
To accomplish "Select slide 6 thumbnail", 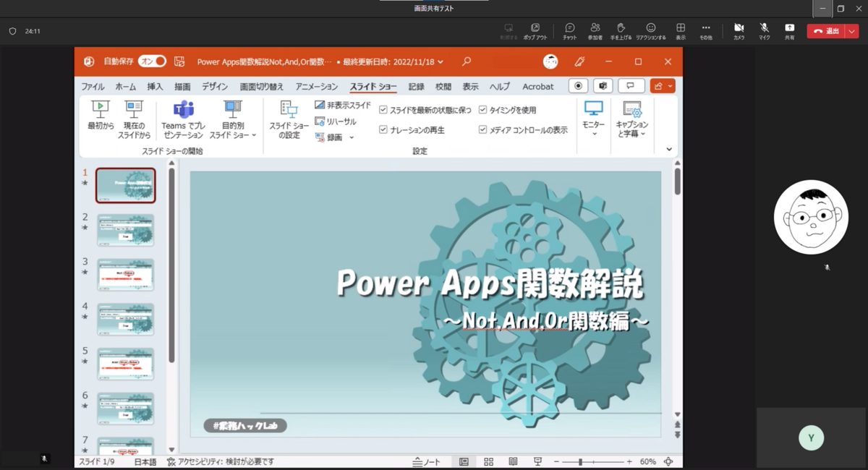I will (126, 409).
